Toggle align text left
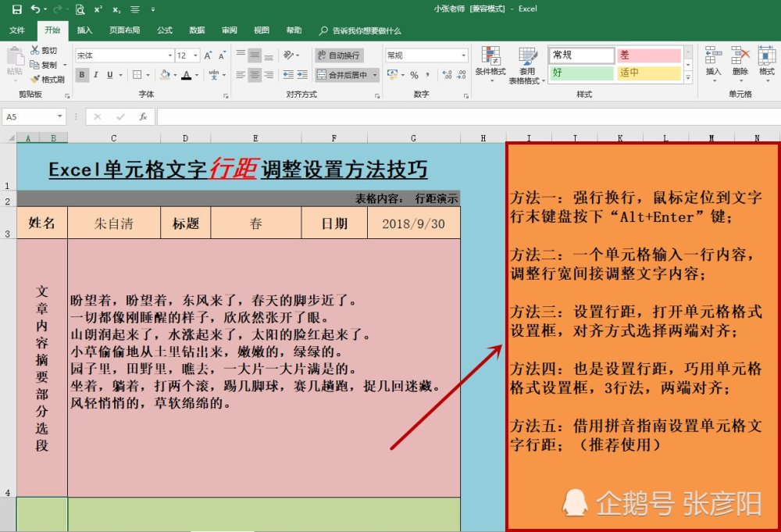 (x=241, y=75)
